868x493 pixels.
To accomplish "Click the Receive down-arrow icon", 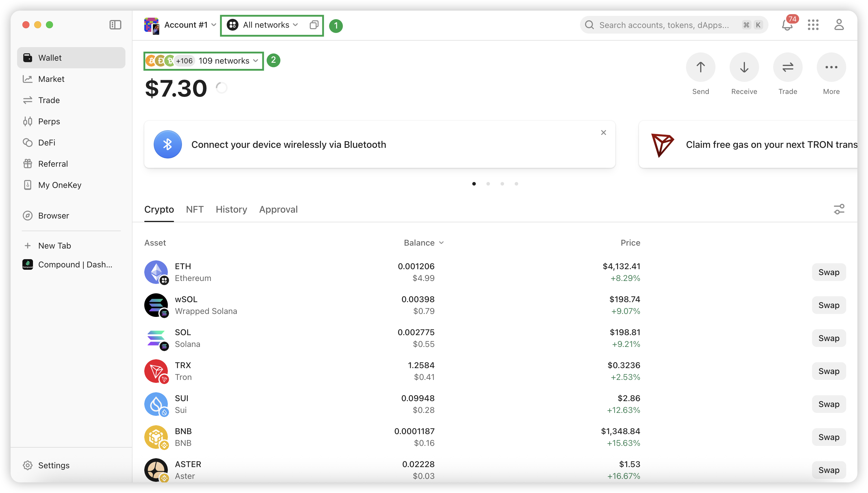I will tap(744, 67).
